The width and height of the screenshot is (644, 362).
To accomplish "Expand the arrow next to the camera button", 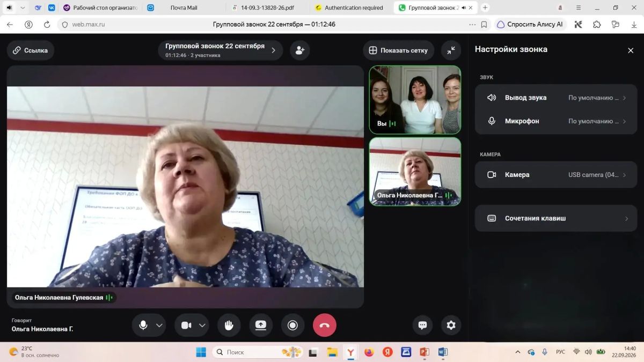I will click(x=202, y=325).
